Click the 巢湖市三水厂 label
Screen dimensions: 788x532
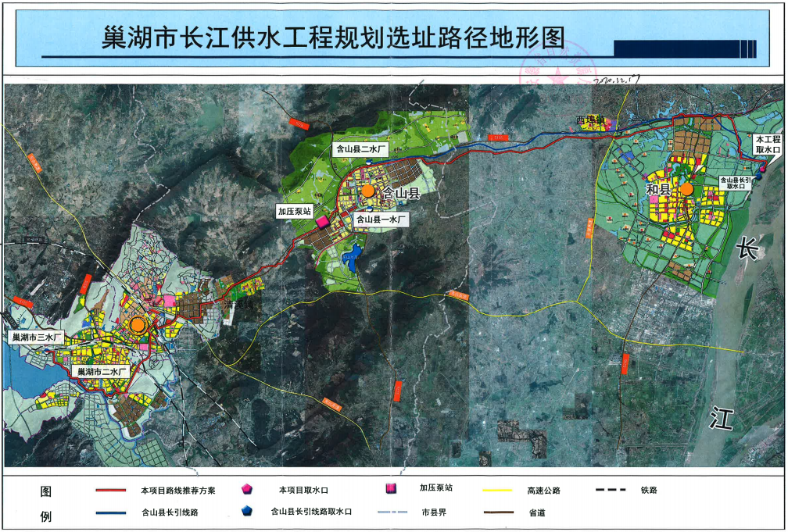tap(36, 337)
